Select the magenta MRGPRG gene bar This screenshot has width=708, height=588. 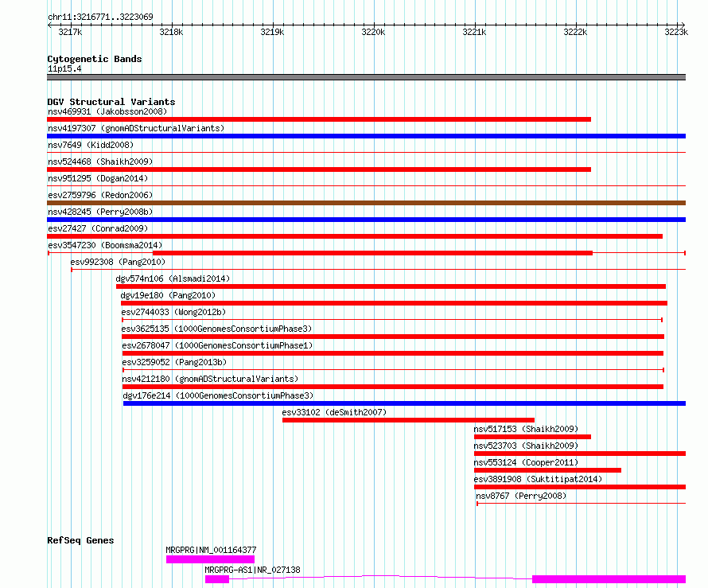(211, 559)
